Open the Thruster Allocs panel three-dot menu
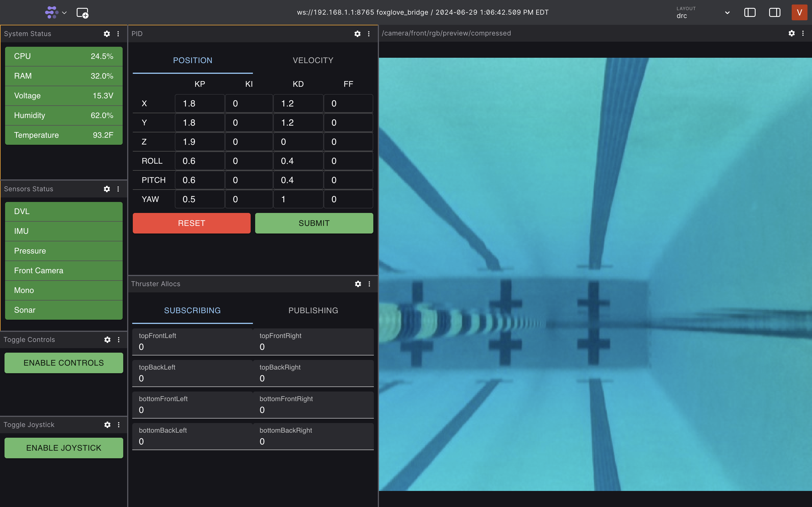This screenshot has height=507, width=812. tap(369, 284)
